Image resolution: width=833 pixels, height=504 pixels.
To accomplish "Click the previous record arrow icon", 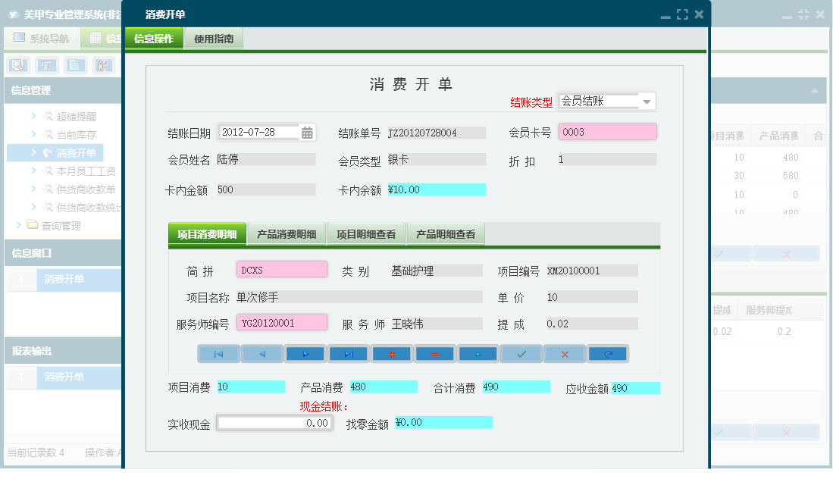I will click(x=262, y=352).
